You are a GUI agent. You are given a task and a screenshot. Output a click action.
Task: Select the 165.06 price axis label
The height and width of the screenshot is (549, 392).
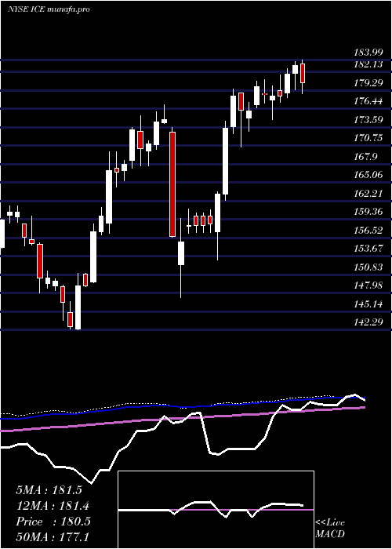click(368, 175)
